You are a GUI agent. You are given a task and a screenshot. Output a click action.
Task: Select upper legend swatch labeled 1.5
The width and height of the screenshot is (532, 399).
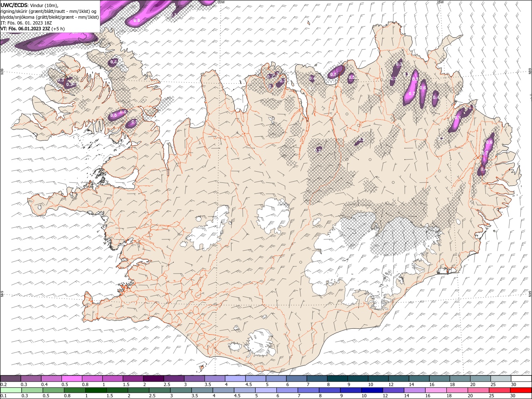click(x=133, y=379)
